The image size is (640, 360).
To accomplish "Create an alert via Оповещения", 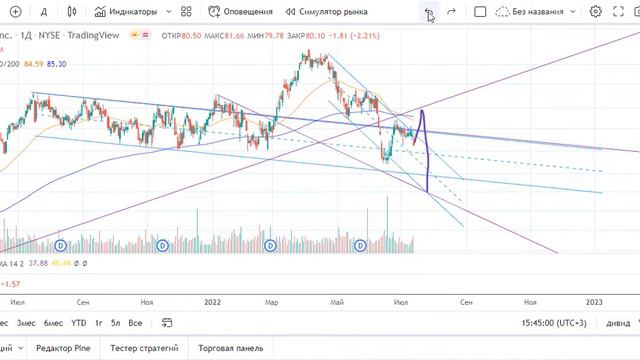I will coord(240,12).
